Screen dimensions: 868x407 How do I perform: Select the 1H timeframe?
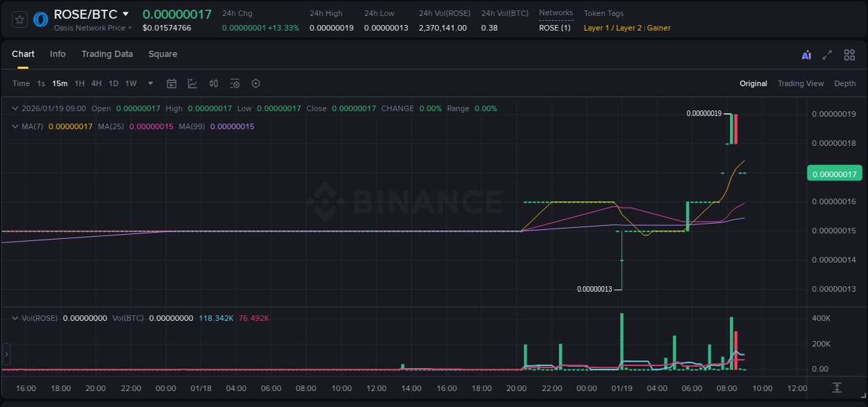tap(79, 83)
